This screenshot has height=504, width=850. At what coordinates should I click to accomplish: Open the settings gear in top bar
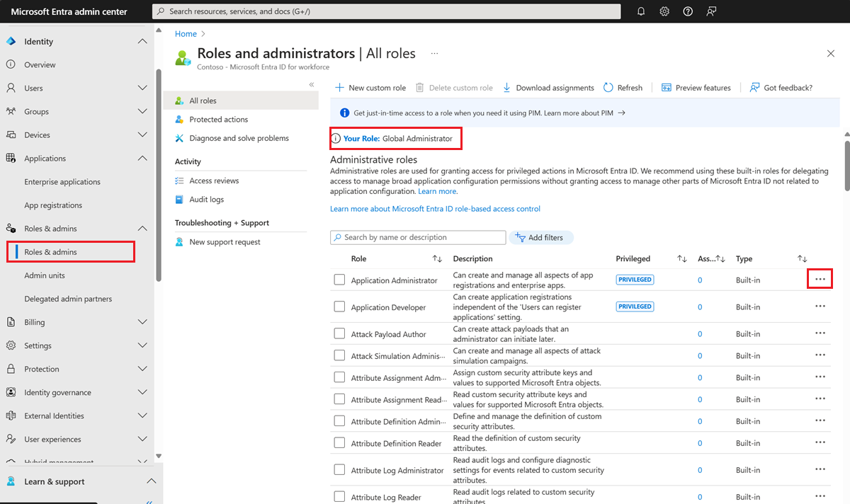pos(664,11)
